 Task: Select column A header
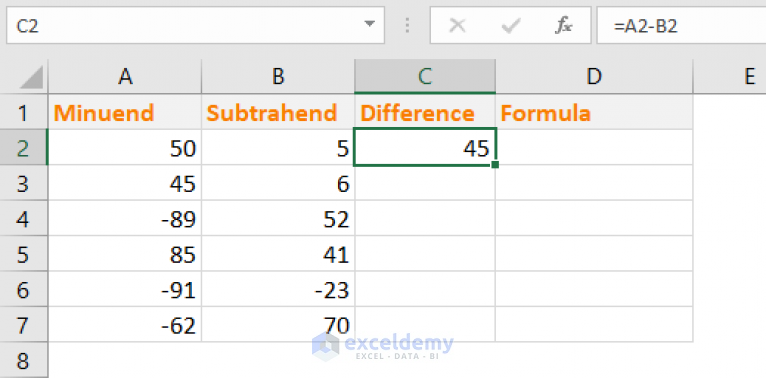point(125,77)
